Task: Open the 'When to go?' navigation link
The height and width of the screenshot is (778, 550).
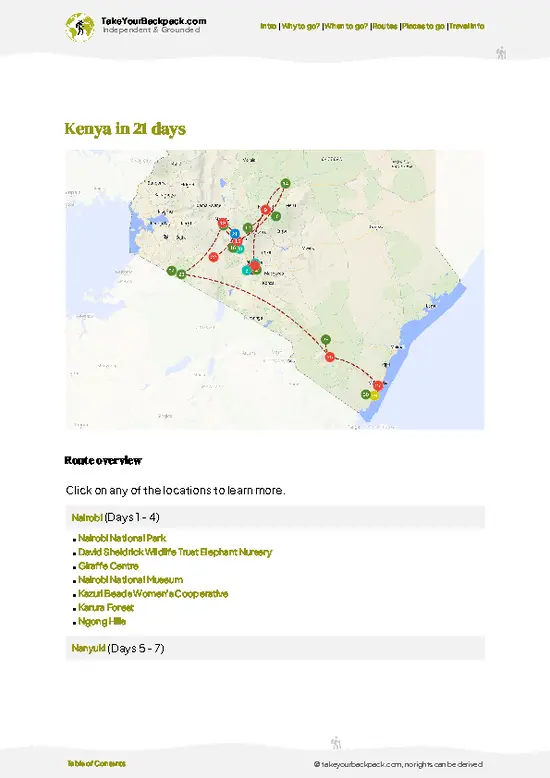Action: coord(346,26)
